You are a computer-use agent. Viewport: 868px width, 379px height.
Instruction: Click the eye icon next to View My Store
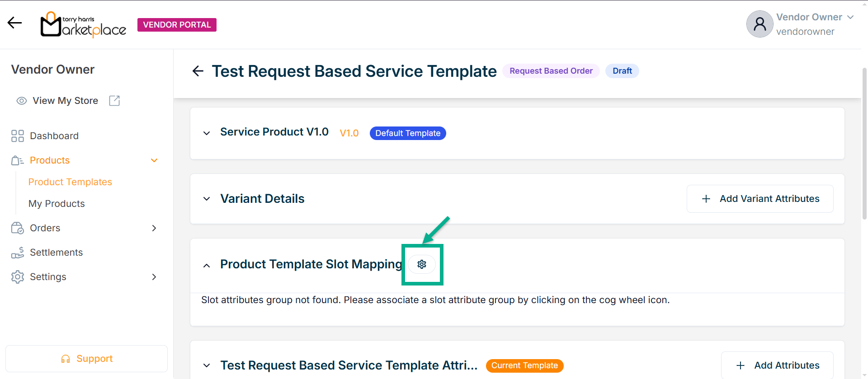pos(22,101)
